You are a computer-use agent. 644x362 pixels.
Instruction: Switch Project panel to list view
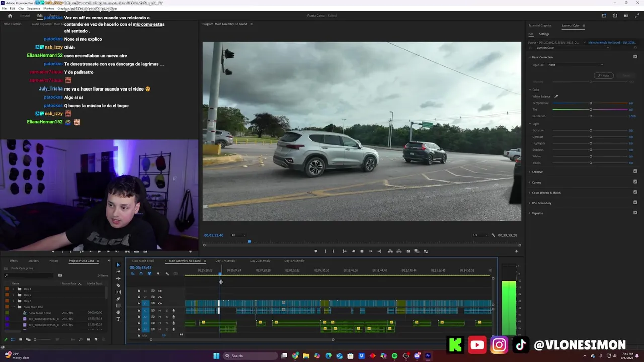13,339
